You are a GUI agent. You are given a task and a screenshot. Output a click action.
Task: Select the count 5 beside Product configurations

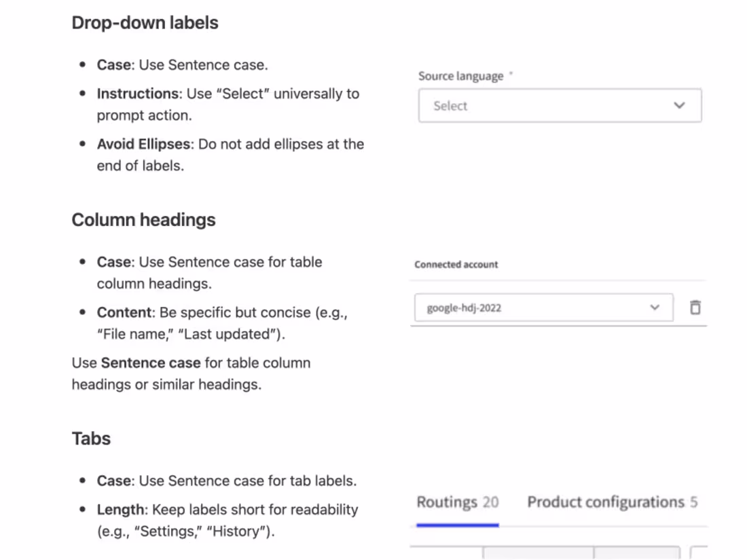pos(694,502)
